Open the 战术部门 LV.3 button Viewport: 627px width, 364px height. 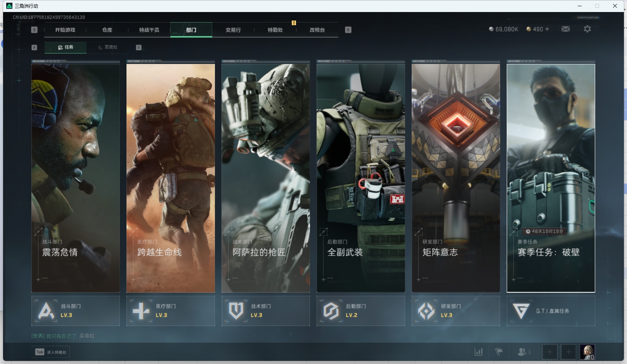coord(266,311)
